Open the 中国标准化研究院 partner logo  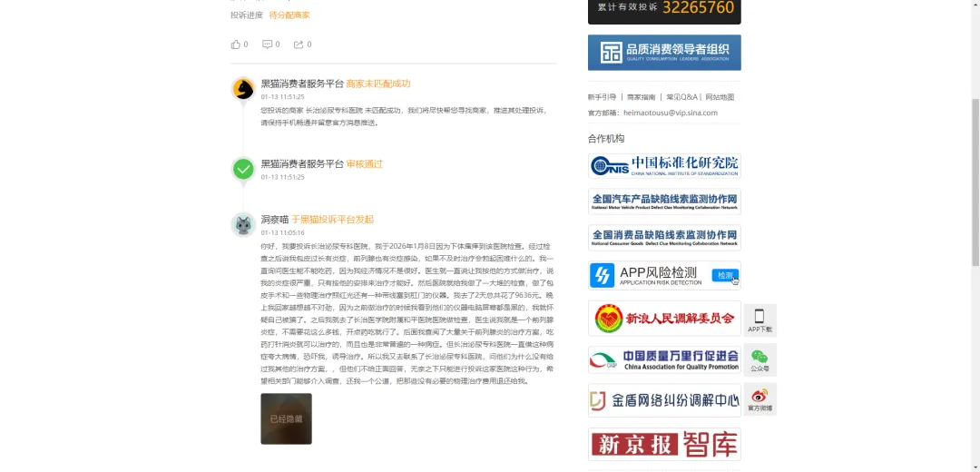click(x=664, y=166)
